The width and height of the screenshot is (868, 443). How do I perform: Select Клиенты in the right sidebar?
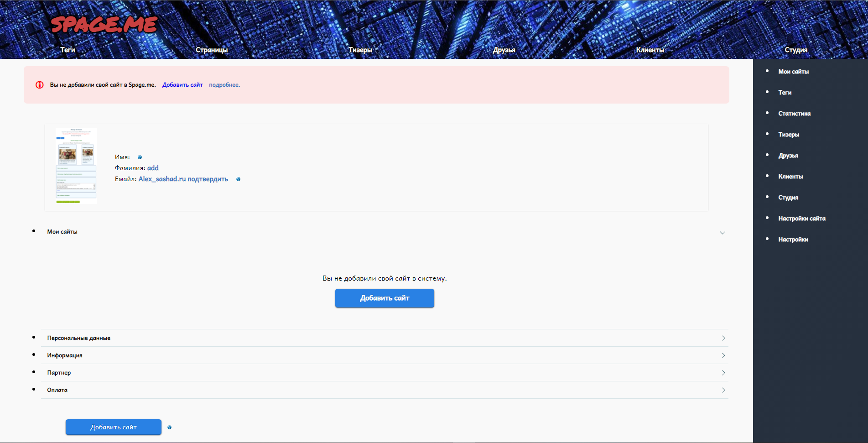[790, 177]
